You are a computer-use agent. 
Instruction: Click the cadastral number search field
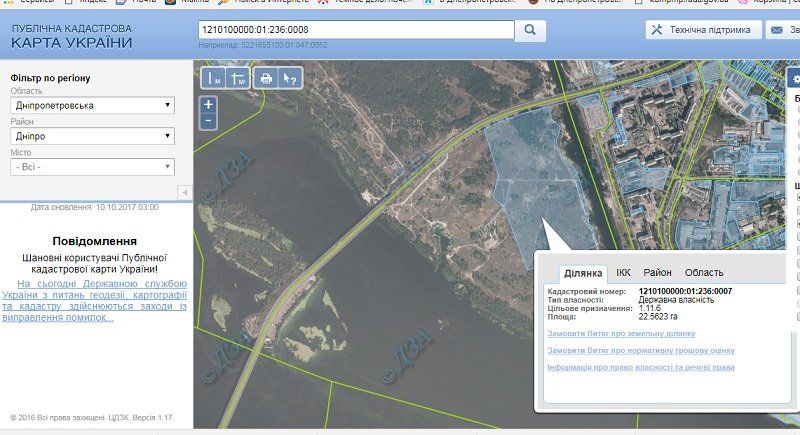point(357,30)
